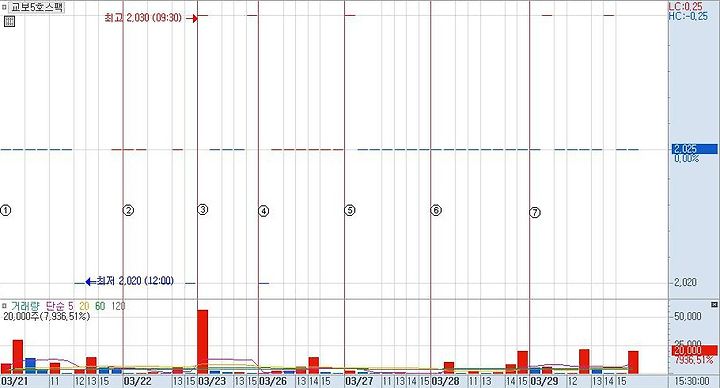Click the blue 2,025 current price tag
This screenshot has width=720, height=388.
click(694, 149)
